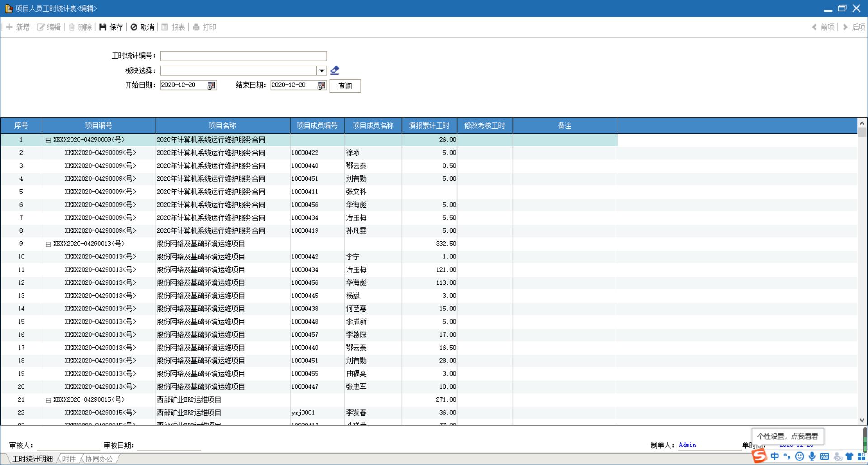Collapse project XKXX2020-04290009 tree node
Viewport: 868px width, 465px height.
coord(48,141)
